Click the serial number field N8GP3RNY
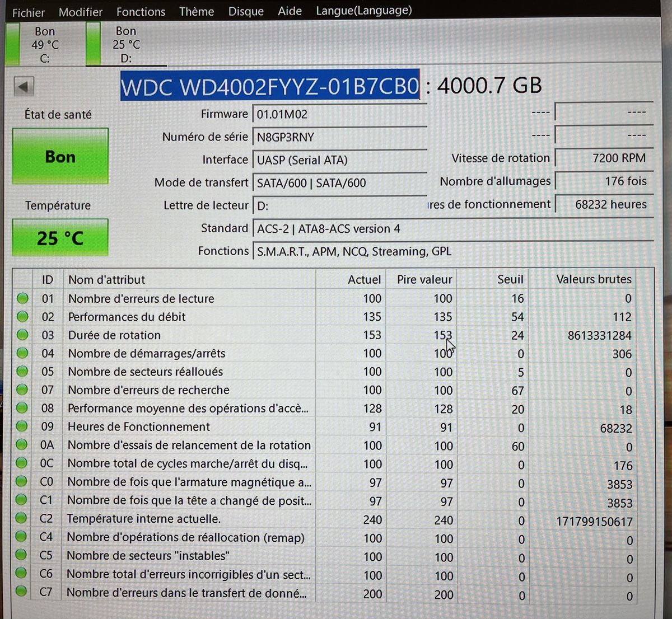The height and width of the screenshot is (619, 672). click(x=339, y=137)
